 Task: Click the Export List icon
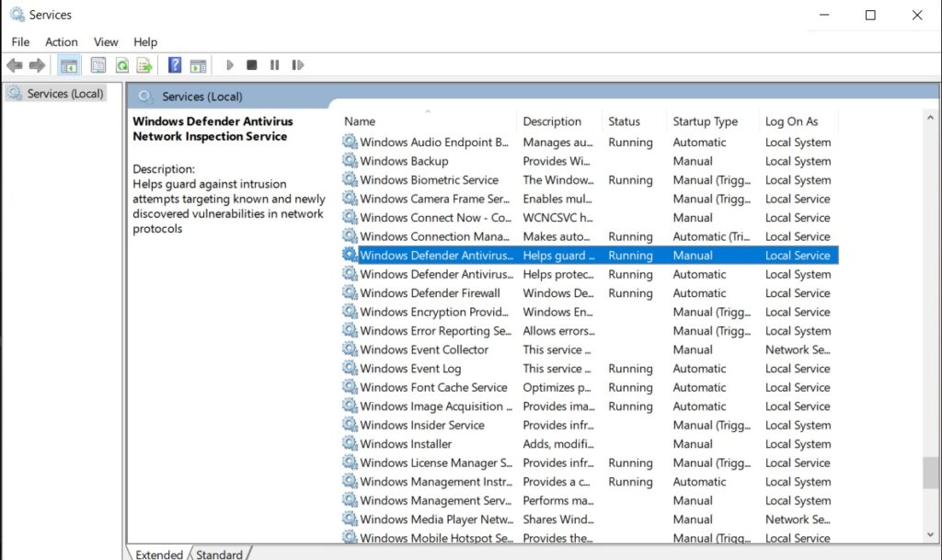(x=145, y=64)
